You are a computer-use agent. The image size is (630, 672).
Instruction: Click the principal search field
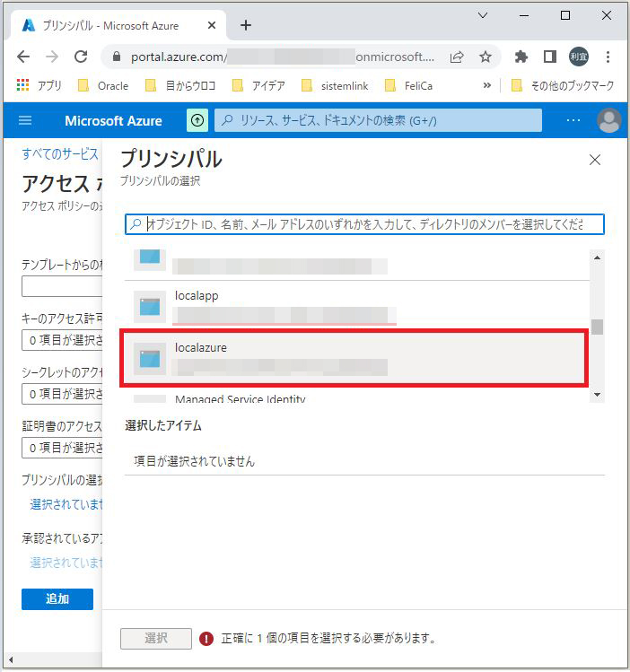click(x=364, y=224)
